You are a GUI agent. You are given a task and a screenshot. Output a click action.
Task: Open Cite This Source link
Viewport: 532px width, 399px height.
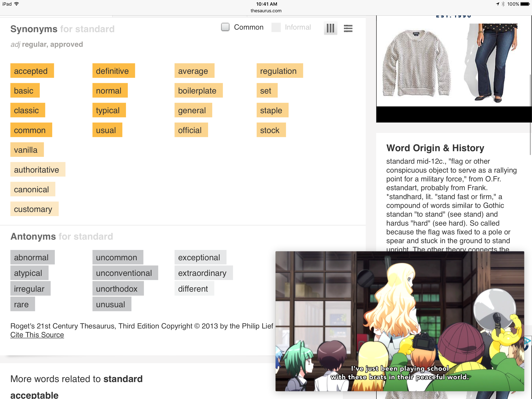37,335
